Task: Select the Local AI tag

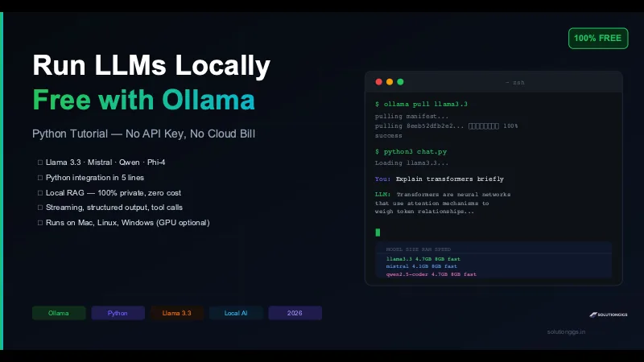Action: tap(236, 313)
